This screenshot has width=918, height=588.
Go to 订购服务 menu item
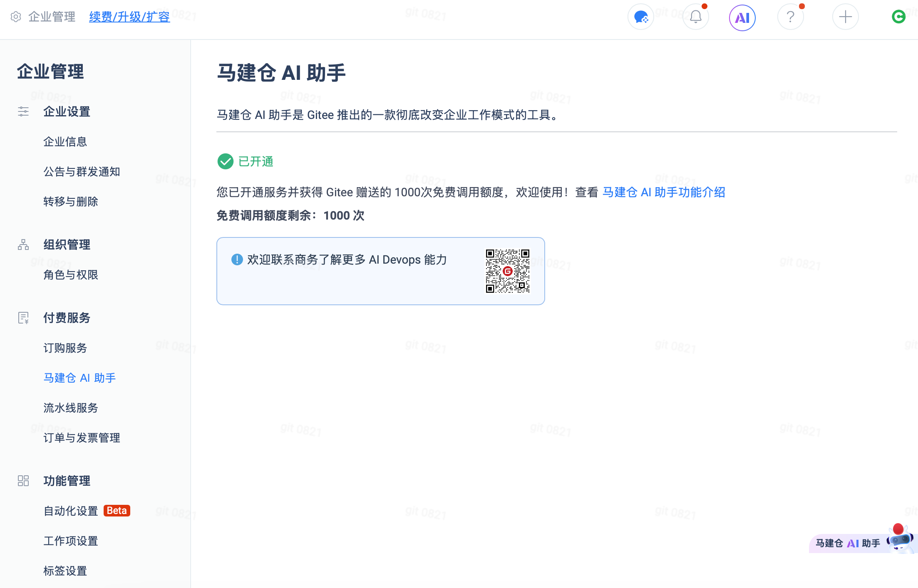pos(65,348)
